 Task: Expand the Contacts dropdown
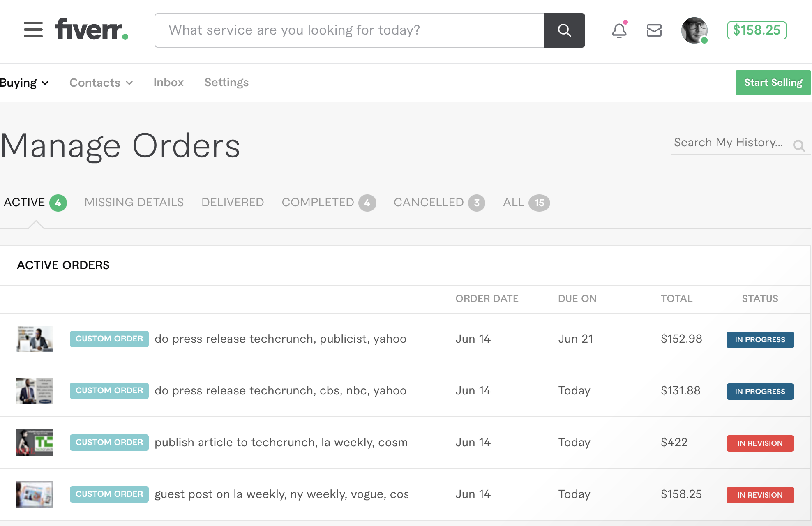(x=101, y=83)
